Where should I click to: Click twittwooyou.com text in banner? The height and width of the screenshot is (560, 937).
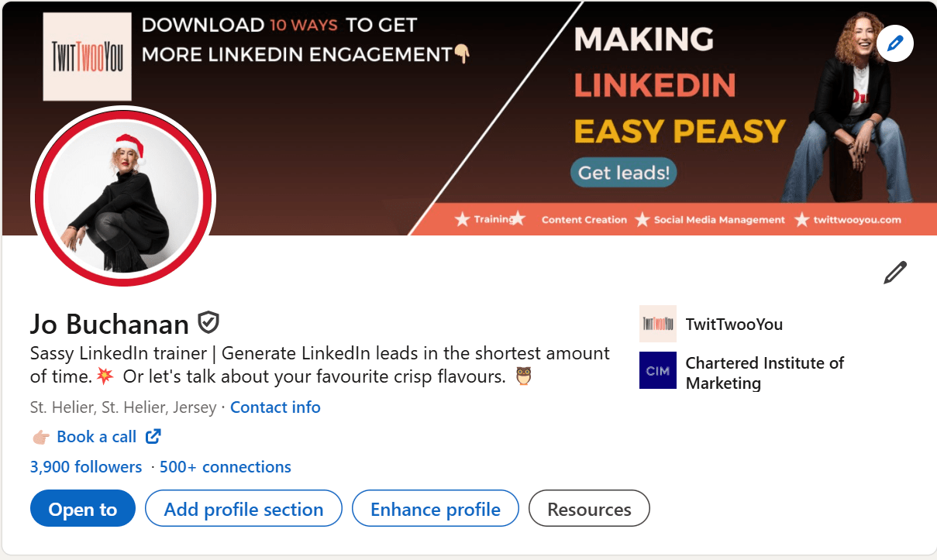point(857,219)
